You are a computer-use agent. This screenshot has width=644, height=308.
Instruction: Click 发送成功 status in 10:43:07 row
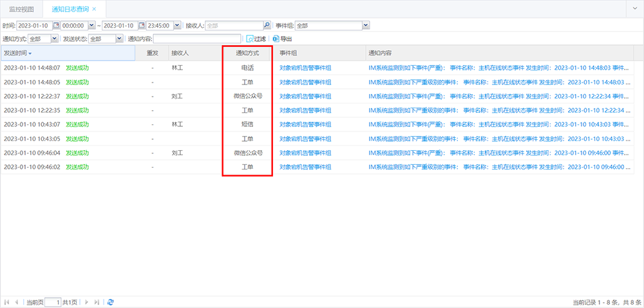pyautogui.click(x=77, y=124)
